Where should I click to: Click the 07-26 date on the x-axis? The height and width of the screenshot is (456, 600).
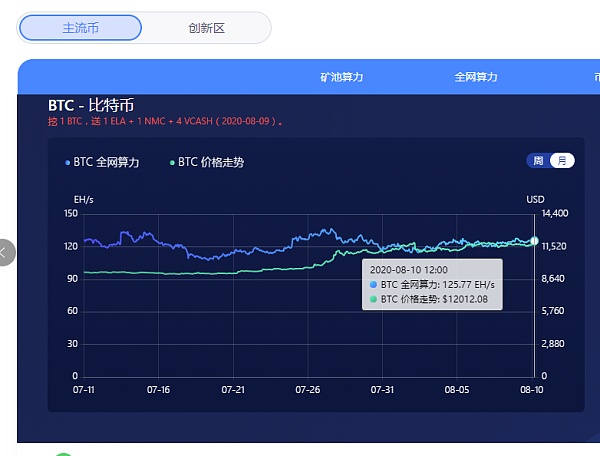coord(308,389)
